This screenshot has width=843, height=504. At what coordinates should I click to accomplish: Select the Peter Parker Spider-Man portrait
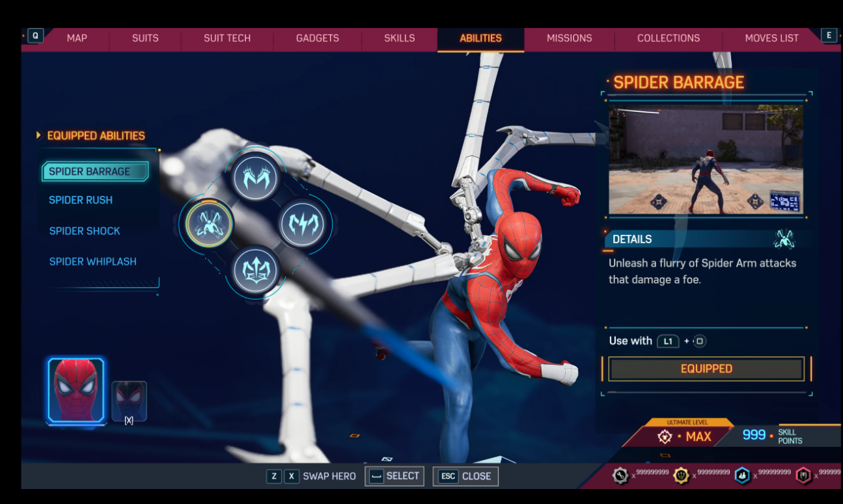click(x=76, y=390)
